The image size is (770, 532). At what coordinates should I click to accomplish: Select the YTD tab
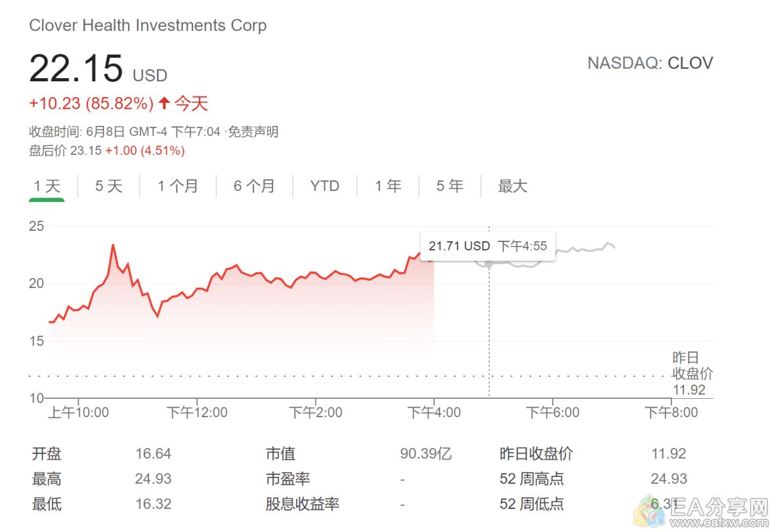pos(324,186)
